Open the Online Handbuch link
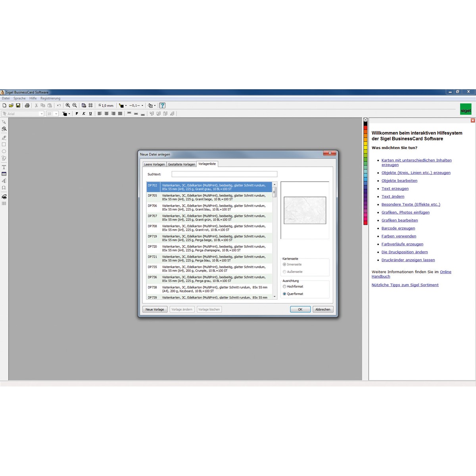476x476 pixels. (x=445, y=272)
